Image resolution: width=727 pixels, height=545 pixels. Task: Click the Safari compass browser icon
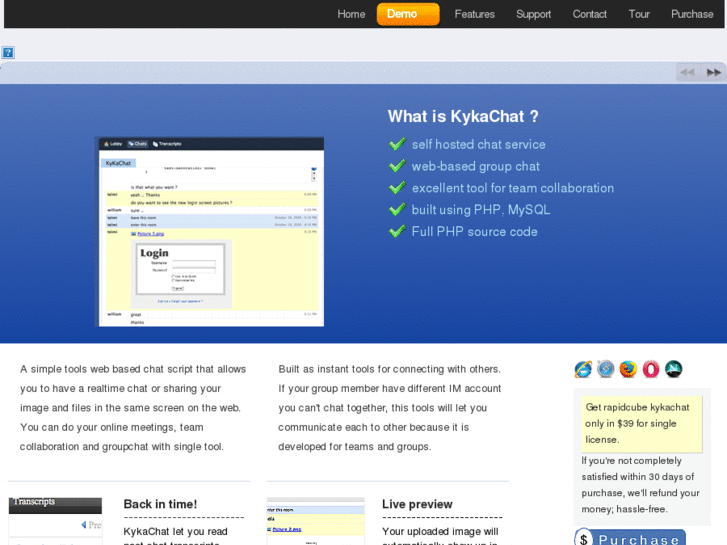click(606, 369)
